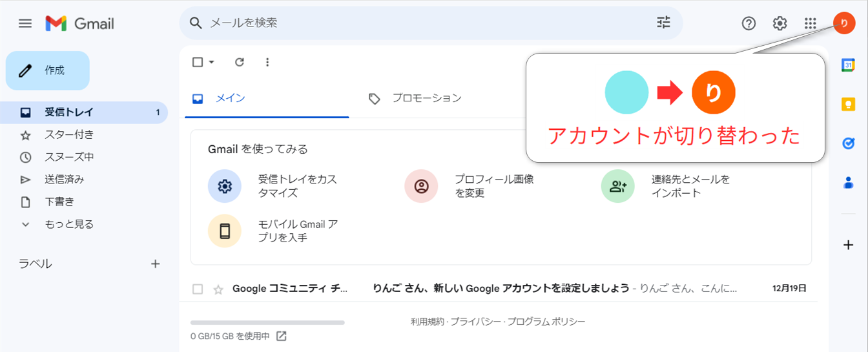The image size is (868, 352).
Task: Refresh the inbox mail list
Action: coord(240,62)
